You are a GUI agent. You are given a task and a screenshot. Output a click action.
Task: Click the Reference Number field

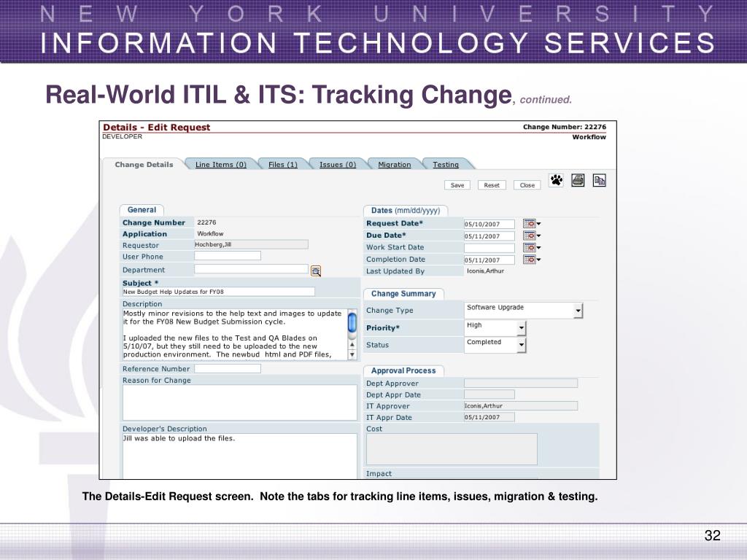(228, 368)
